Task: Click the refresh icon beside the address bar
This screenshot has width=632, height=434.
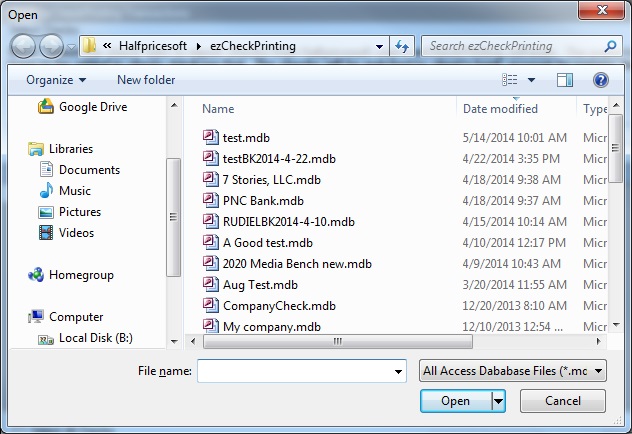Action: (x=402, y=46)
